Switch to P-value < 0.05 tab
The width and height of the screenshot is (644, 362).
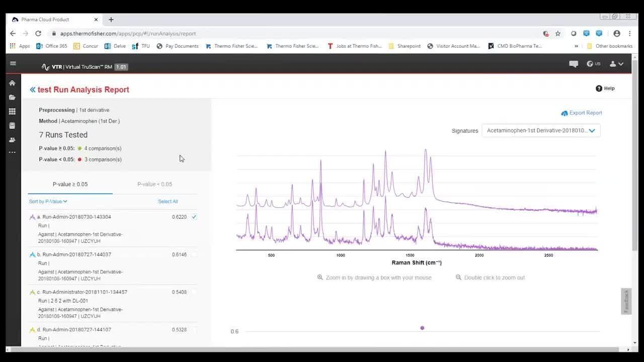coord(154,185)
